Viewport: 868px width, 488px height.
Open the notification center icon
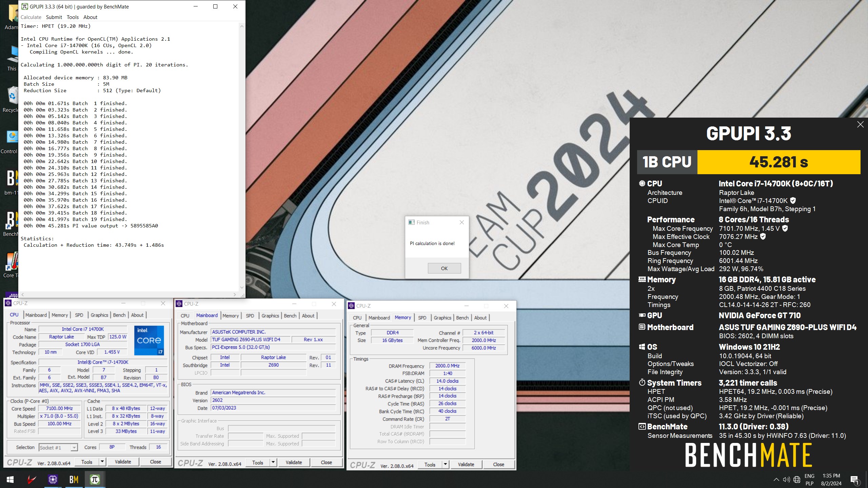[855, 480]
